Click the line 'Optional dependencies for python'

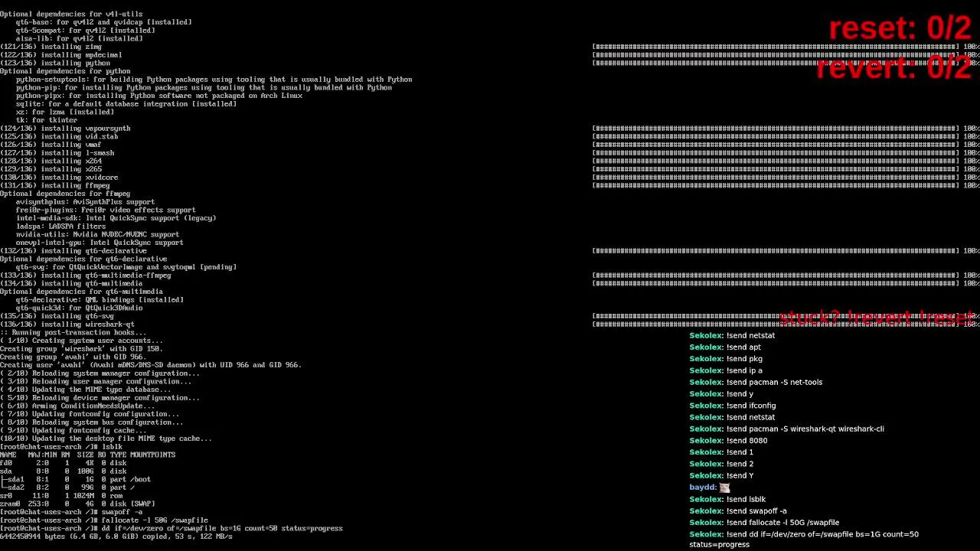point(65,71)
